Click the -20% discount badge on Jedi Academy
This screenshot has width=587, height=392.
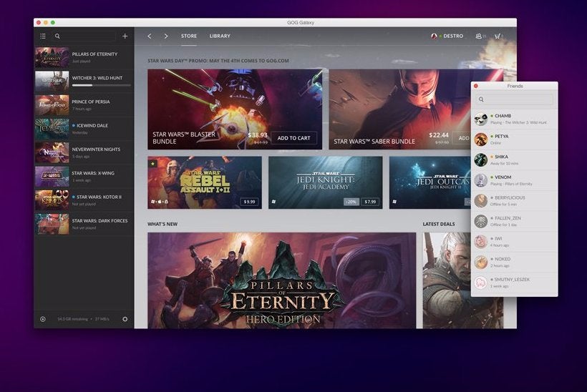click(x=351, y=202)
